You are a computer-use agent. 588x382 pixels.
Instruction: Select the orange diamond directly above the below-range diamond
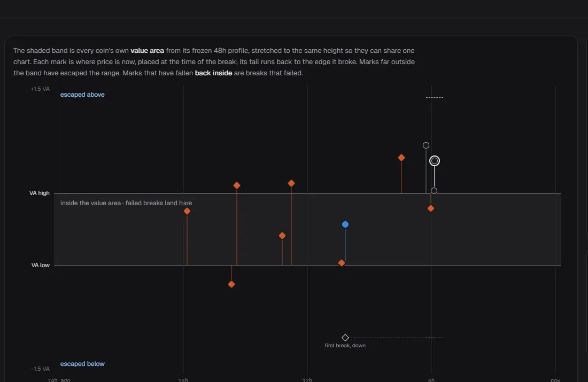click(237, 185)
